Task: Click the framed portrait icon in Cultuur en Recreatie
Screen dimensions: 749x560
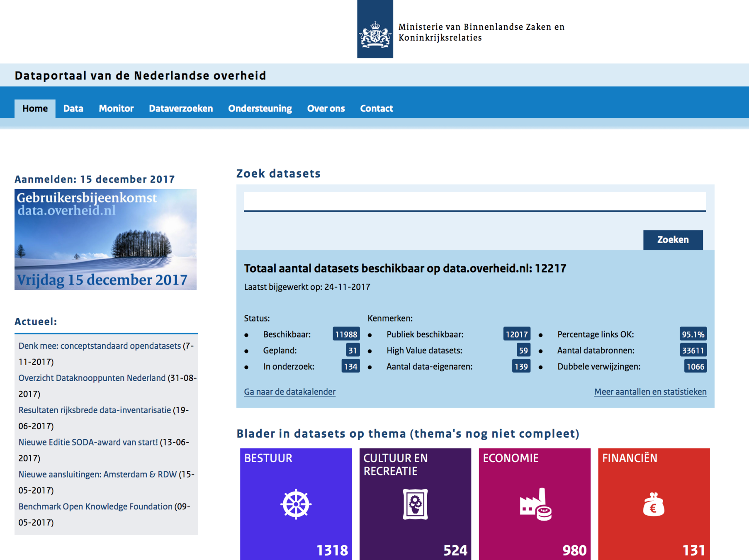Action: coord(415,504)
